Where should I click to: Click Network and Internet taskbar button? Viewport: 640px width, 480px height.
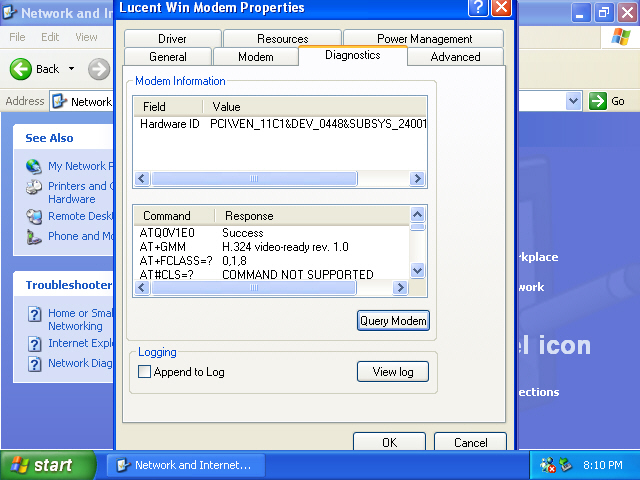[x=186, y=465]
